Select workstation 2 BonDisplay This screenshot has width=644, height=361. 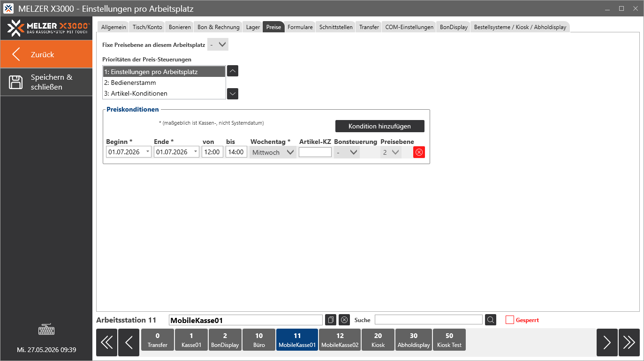pyautogui.click(x=225, y=340)
